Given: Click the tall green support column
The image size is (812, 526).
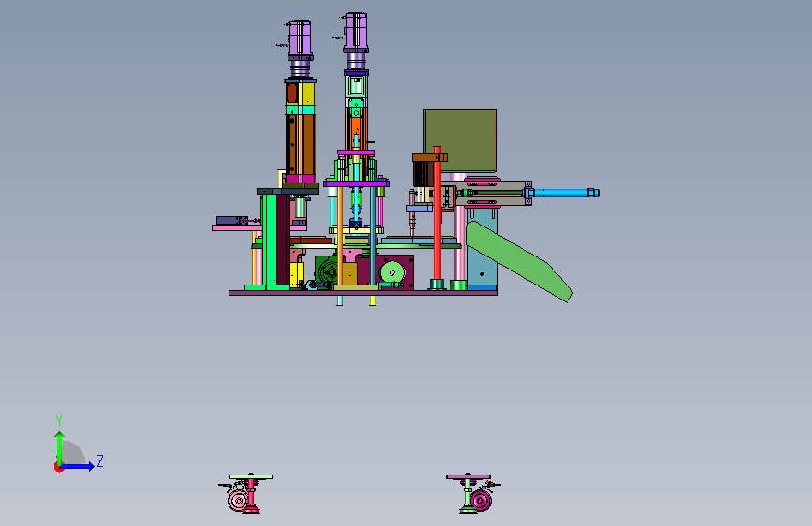Looking at the screenshot, I should click(x=270, y=240).
